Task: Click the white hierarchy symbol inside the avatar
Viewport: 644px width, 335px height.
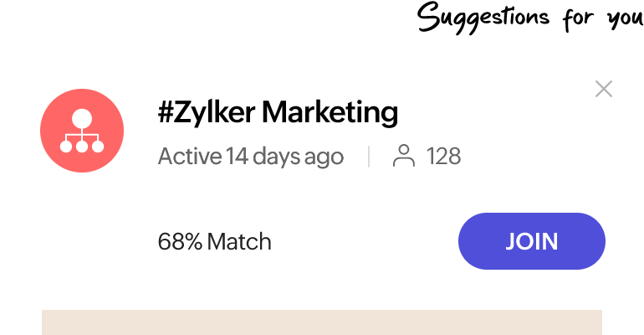Action: click(x=82, y=132)
